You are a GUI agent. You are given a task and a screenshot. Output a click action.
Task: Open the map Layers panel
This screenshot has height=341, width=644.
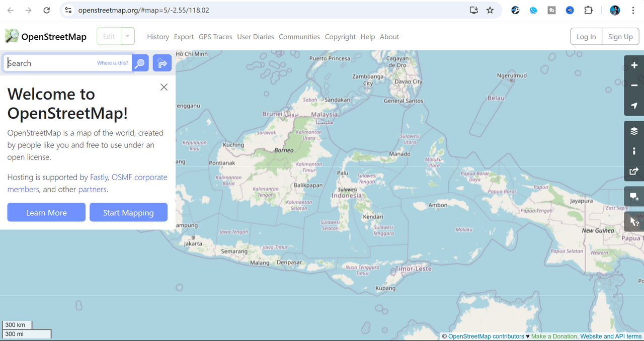(634, 131)
